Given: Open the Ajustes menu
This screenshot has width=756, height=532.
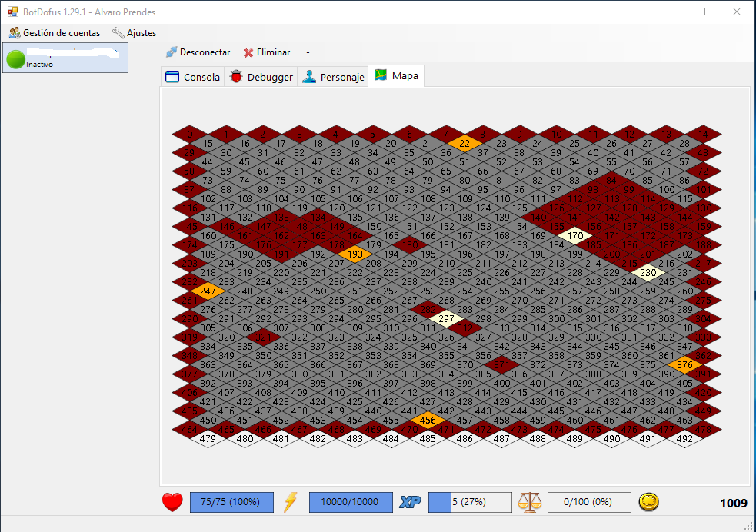Looking at the screenshot, I should (135, 33).
